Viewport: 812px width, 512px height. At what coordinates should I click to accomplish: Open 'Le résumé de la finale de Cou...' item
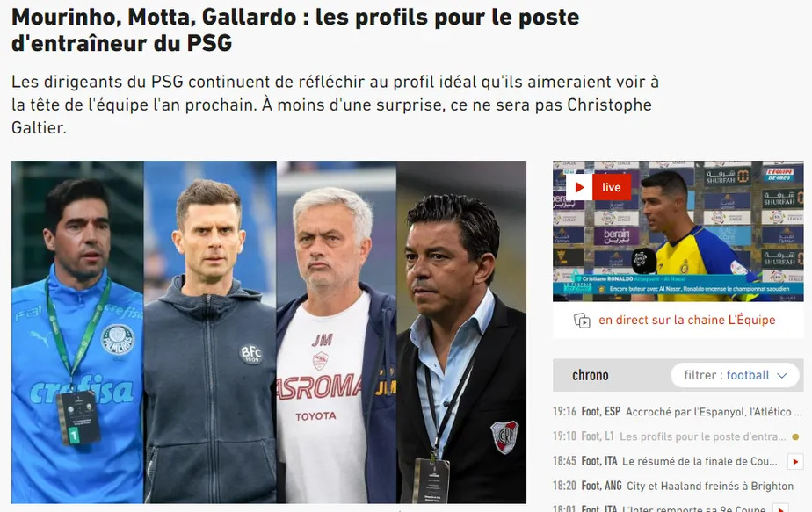tap(700, 461)
